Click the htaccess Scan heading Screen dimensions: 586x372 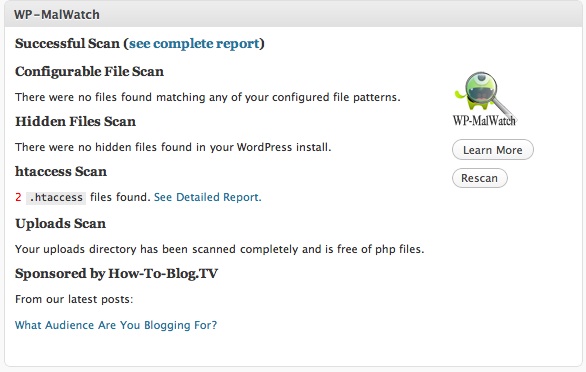pos(61,172)
